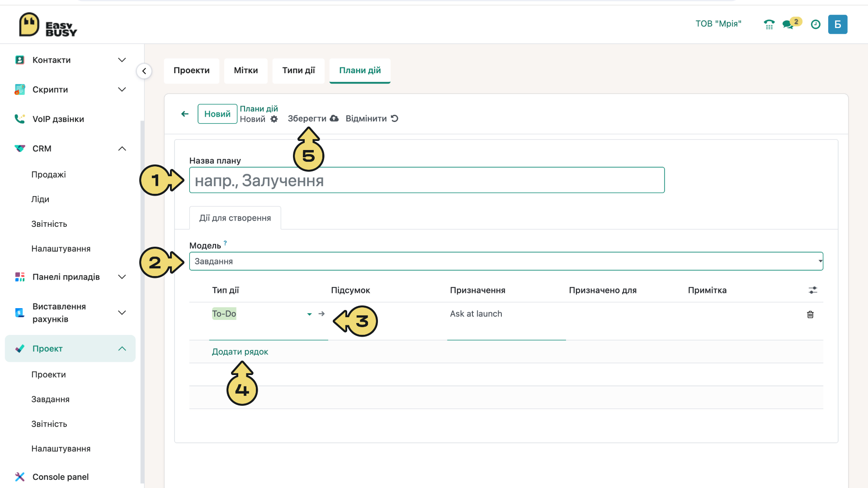
Task: Open the clock activities icon in header
Action: pyautogui.click(x=816, y=24)
